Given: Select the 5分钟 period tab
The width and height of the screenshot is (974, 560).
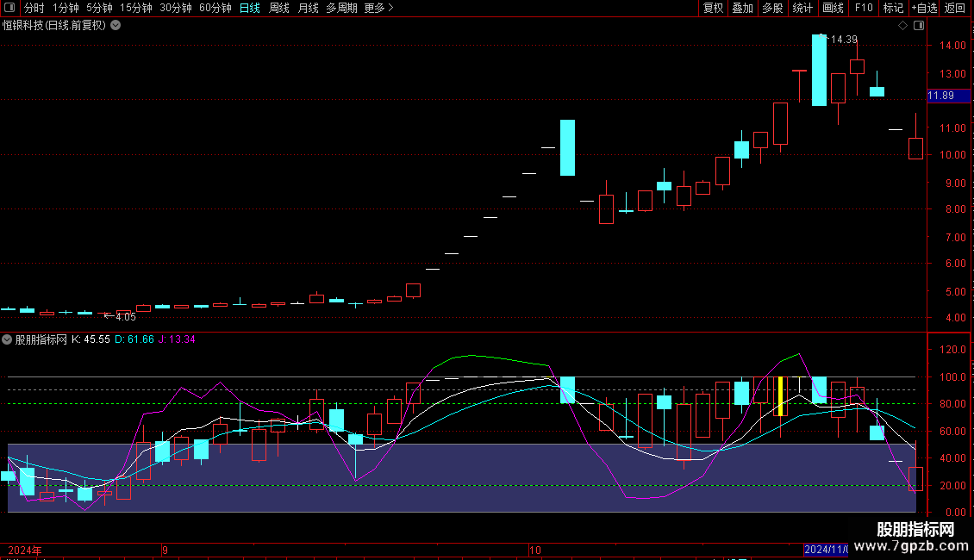Looking at the screenshot, I should [x=99, y=8].
